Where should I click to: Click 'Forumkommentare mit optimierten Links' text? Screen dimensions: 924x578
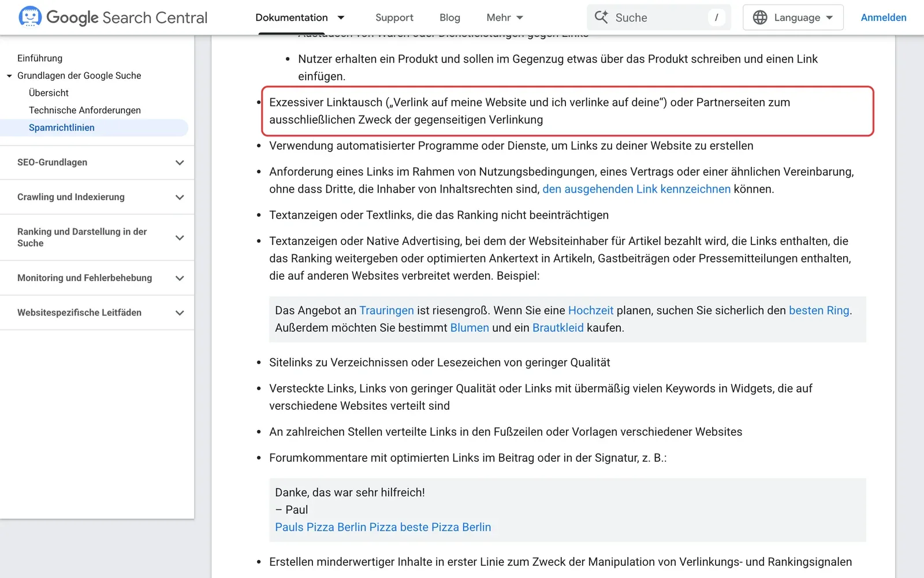click(468, 458)
